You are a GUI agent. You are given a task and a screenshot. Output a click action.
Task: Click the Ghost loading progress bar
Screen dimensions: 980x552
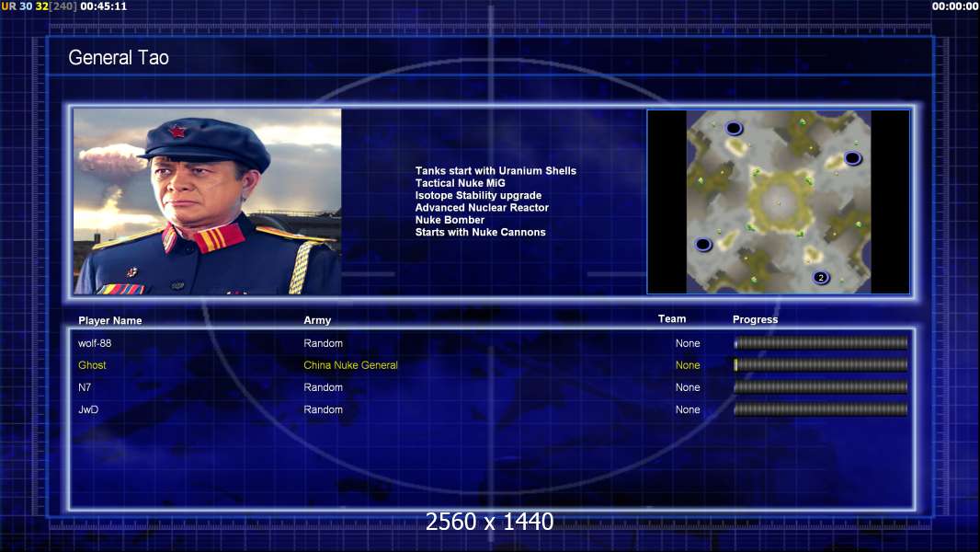pos(821,364)
